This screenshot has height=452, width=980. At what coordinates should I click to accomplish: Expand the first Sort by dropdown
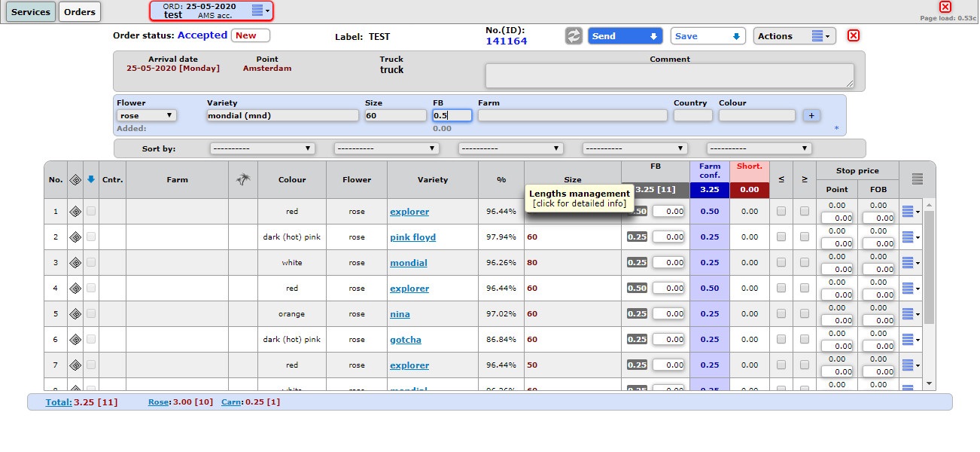[x=262, y=148]
